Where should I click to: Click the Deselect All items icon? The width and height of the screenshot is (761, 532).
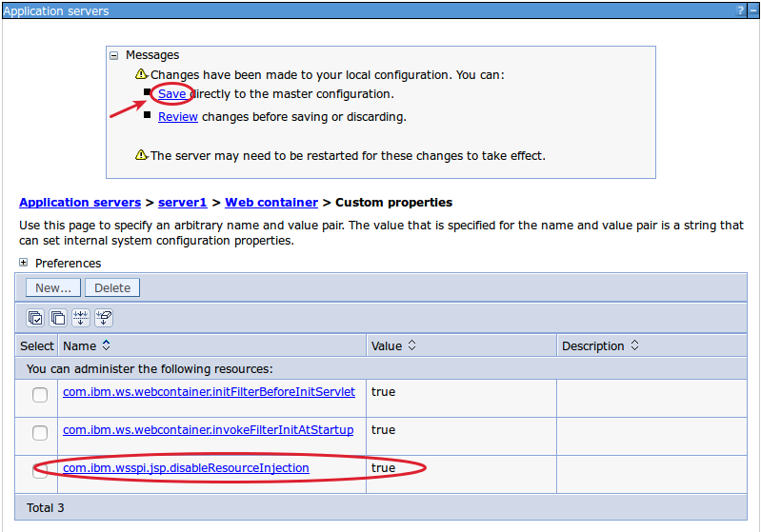tap(58, 318)
